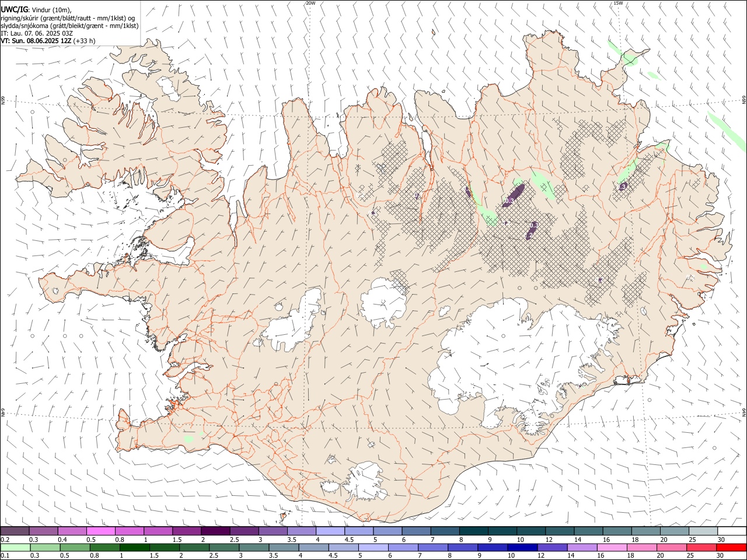
Task: Pick the pinkish-red 25 rain legend swatch
Action: tap(701, 548)
